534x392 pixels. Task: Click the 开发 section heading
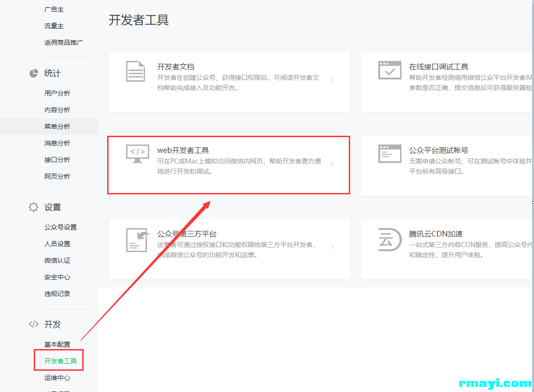53,324
